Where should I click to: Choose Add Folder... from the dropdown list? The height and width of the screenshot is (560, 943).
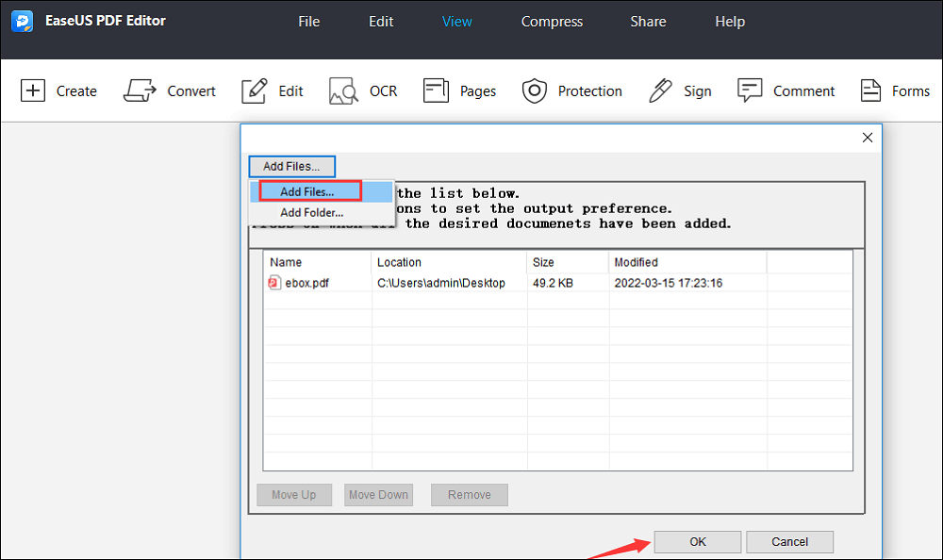(x=322, y=212)
